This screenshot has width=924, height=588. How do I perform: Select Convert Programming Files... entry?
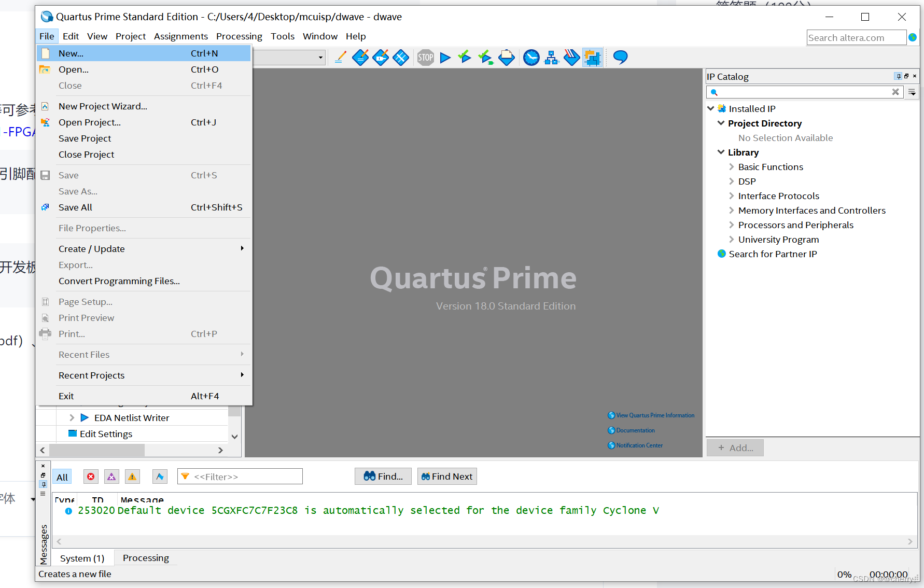[x=144, y=281]
